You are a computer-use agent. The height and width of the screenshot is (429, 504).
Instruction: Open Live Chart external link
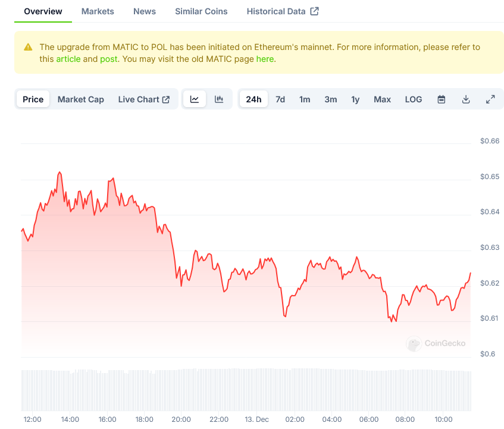[x=144, y=99]
